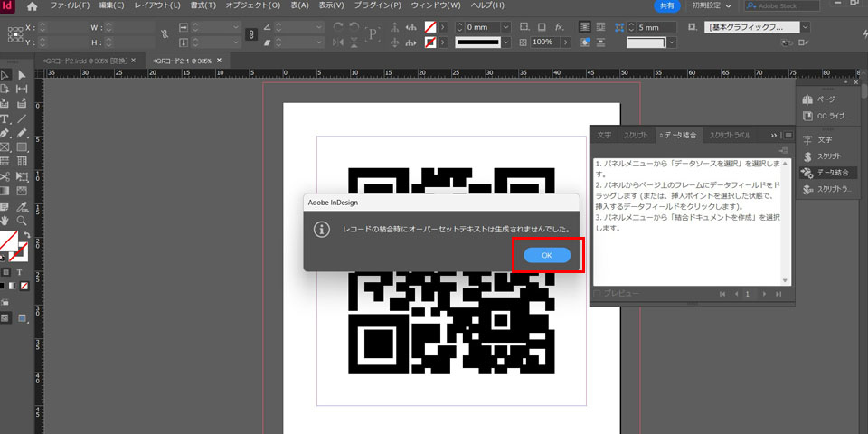Image resolution: width=868 pixels, height=434 pixels.
Task: Click the 共有 share button
Action: click(666, 5)
